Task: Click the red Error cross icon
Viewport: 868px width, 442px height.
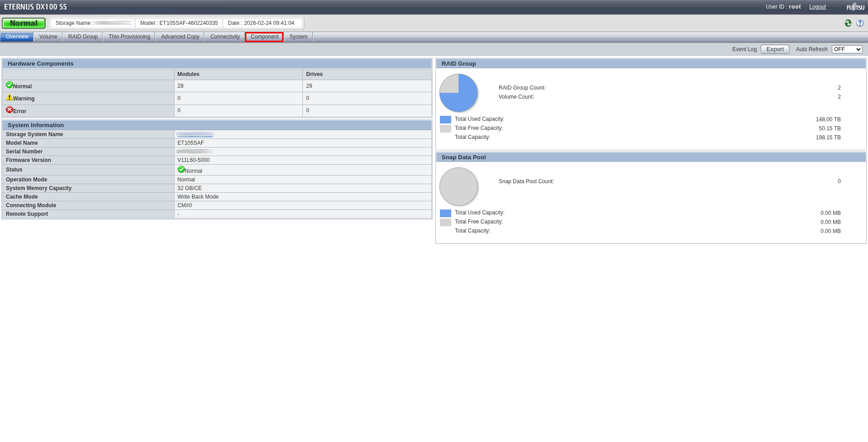Action: tap(9, 110)
